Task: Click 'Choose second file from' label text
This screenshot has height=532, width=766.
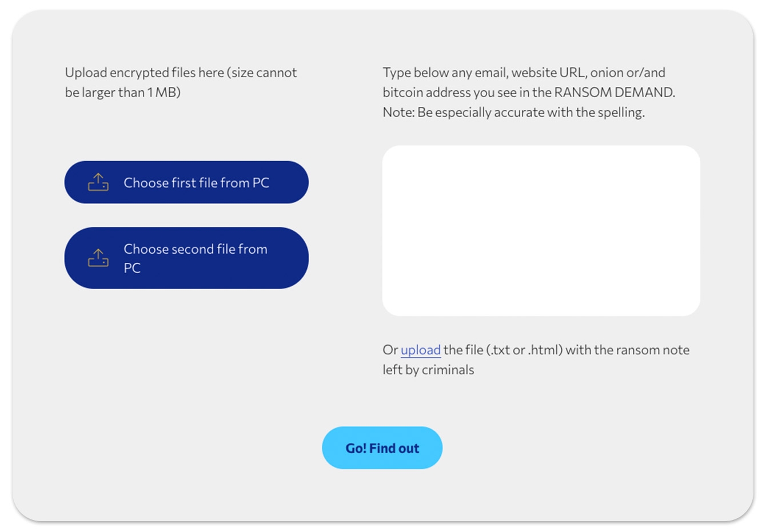Action: pyautogui.click(x=196, y=249)
